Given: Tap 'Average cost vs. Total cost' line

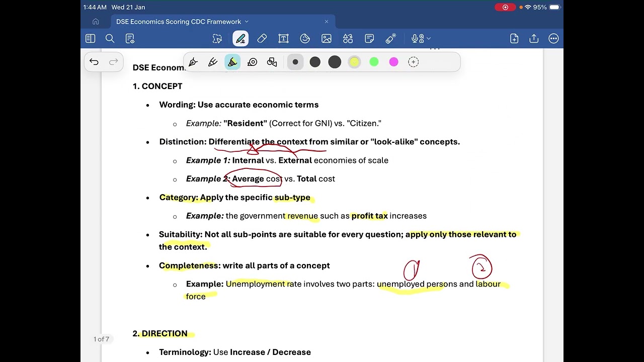Looking at the screenshot, I should pyautogui.click(x=283, y=178).
